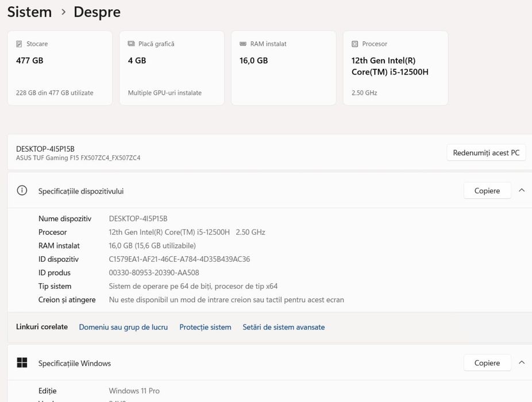
Task: Select the RAM instalat row label in list
Action: click(59, 246)
